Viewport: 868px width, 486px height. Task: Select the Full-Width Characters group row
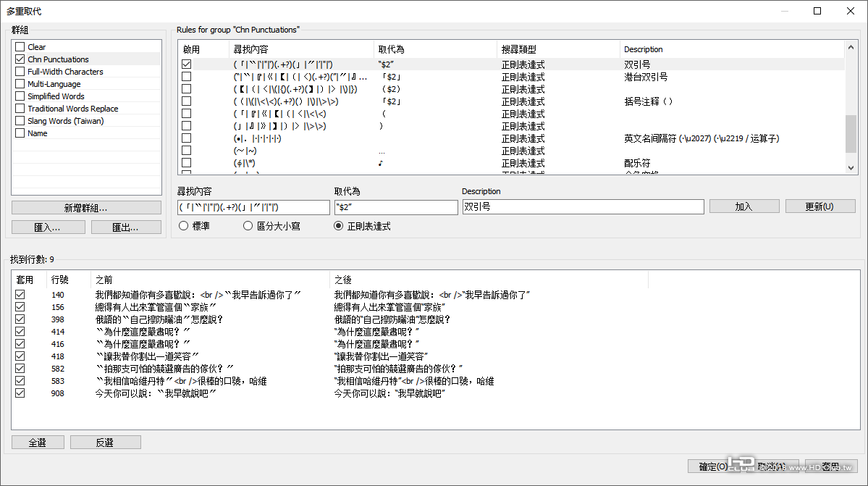pyautogui.click(x=86, y=72)
